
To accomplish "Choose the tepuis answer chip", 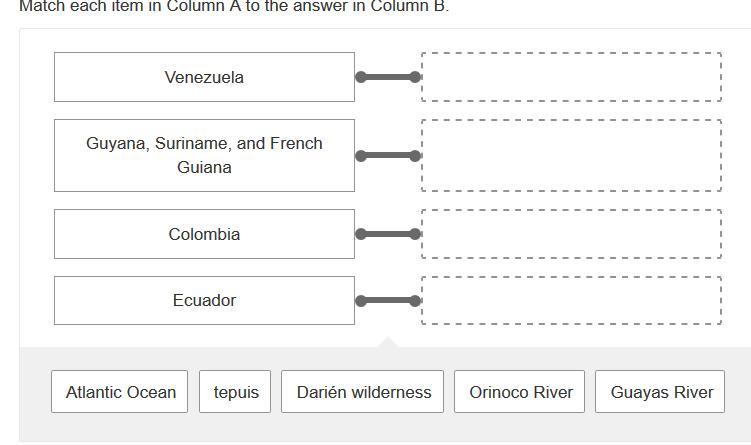I will click(x=236, y=392).
